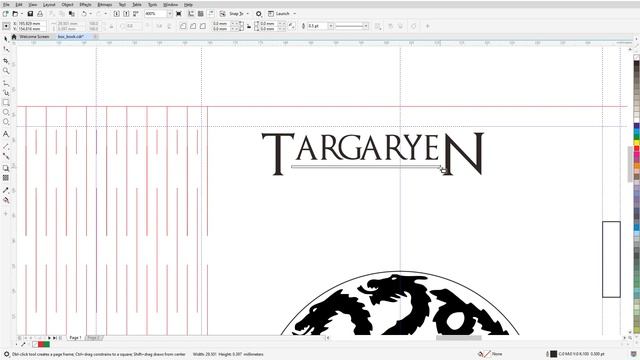Expand the Redo history dropdown arrow
This screenshot has height=360, width=640.
106,14
